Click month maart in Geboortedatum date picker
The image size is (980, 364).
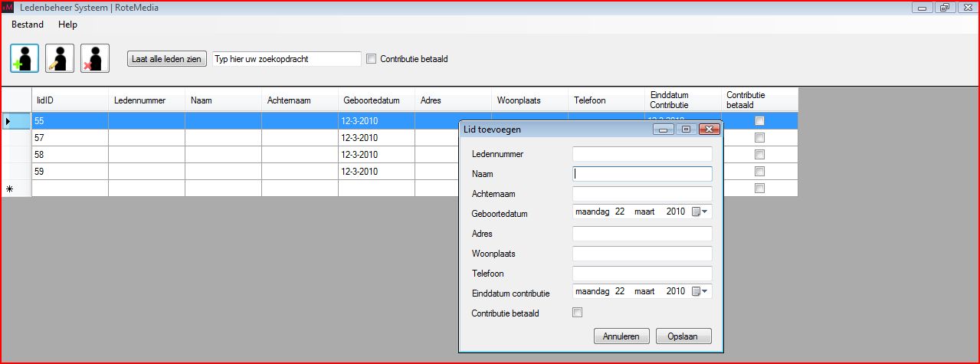[644, 212]
